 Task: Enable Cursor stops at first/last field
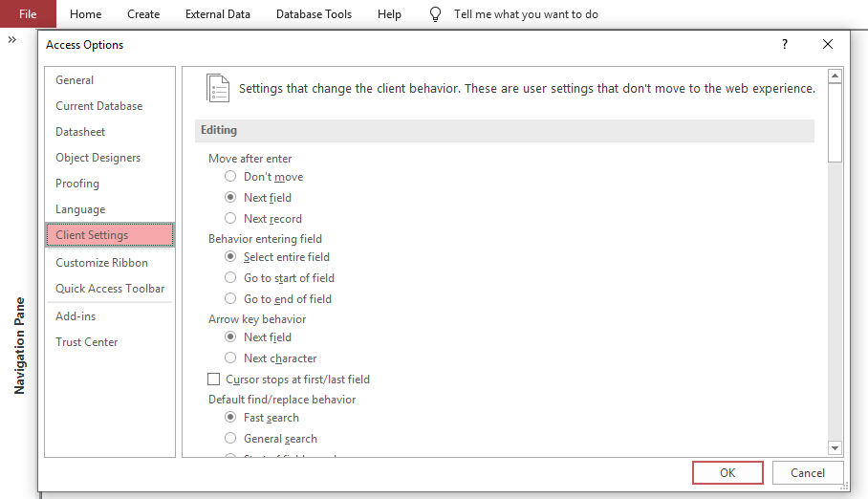pyautogui.click(x=214, y=380)
